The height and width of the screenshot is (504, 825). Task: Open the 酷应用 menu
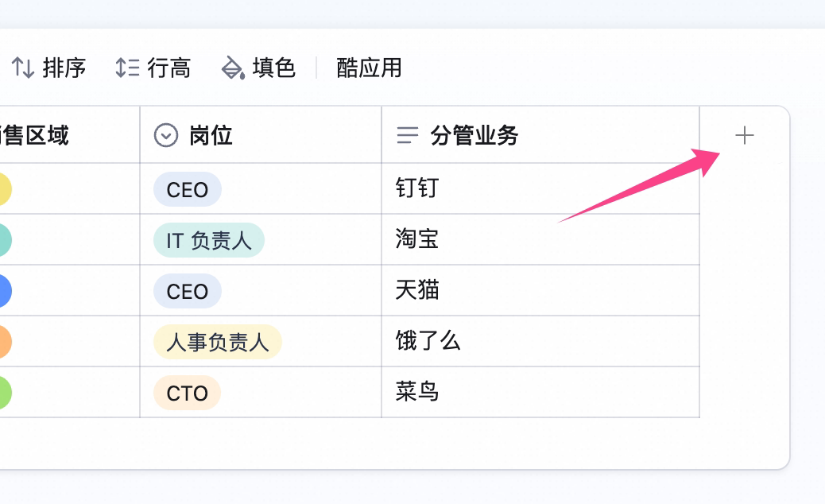tap(369, 68)
